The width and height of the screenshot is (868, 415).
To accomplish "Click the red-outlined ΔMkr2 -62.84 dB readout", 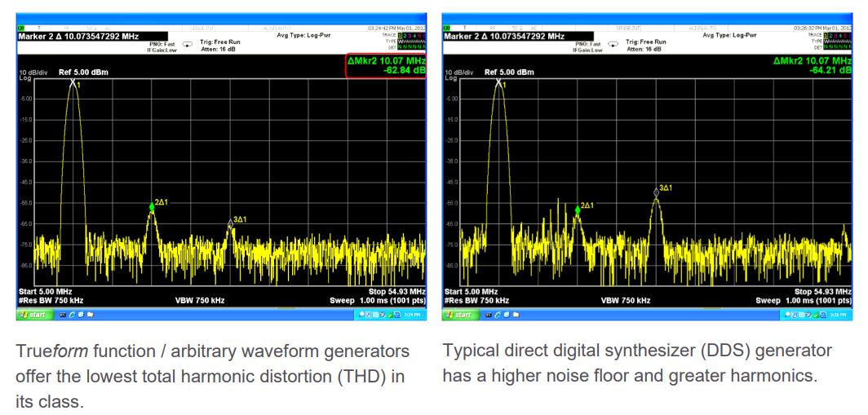I will 386,66.
